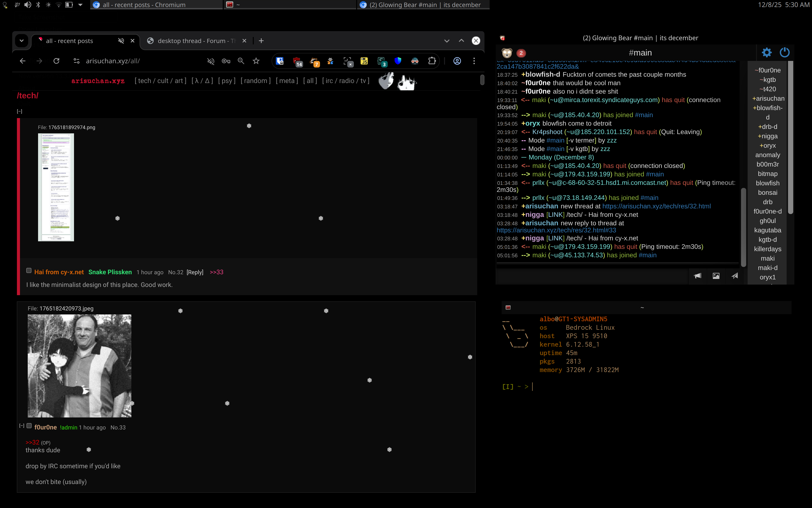Open the uBlock extension showing 14
The width and height of the screenshot is (812, 508).
pos(297,61)
